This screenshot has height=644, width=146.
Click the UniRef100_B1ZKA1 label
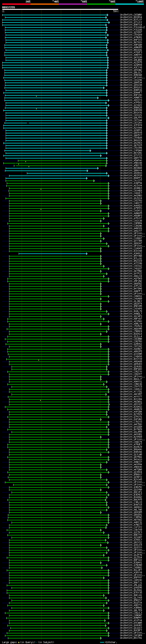(x=131, y=590)
